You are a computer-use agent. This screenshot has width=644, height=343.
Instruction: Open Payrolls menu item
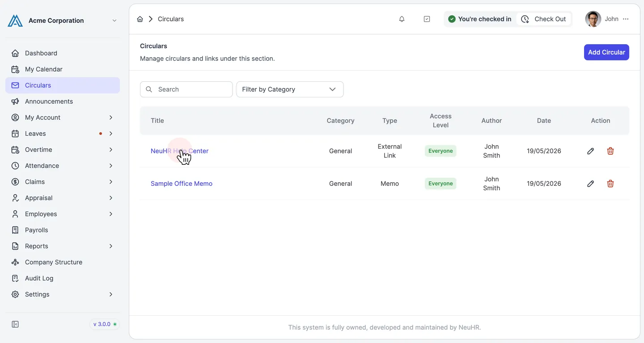63,230
